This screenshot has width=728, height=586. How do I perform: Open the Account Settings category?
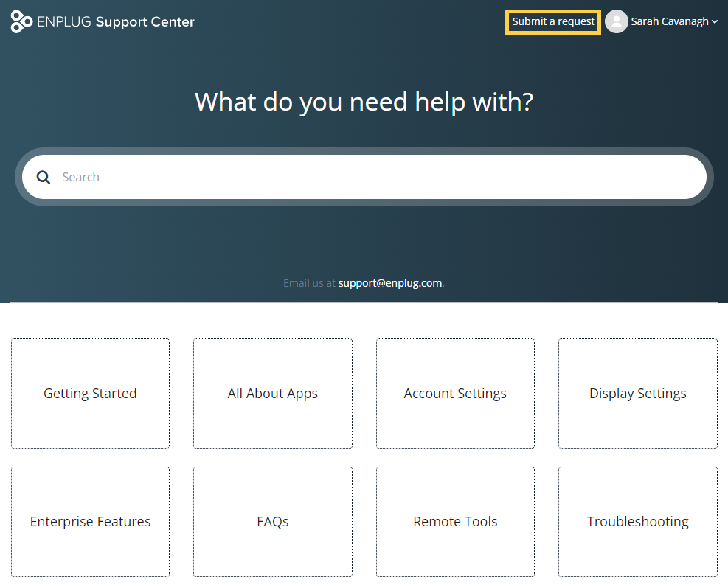tap(455, 394)
